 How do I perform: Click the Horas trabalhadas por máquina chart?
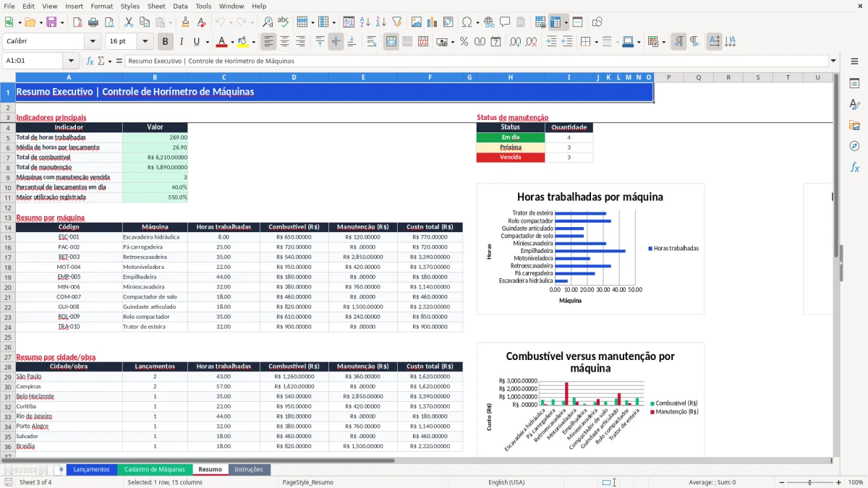pyautogui.click(x=590, y=249)
